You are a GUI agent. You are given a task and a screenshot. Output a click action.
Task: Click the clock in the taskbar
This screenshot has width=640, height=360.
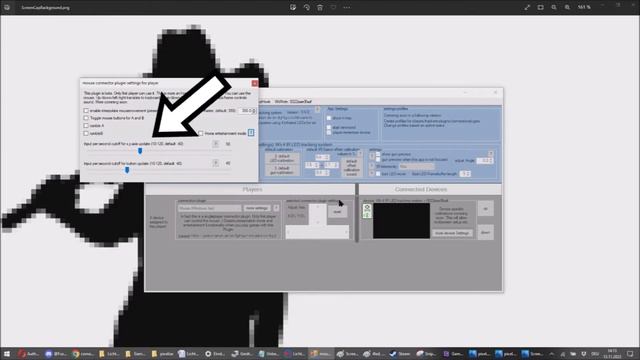613,354
